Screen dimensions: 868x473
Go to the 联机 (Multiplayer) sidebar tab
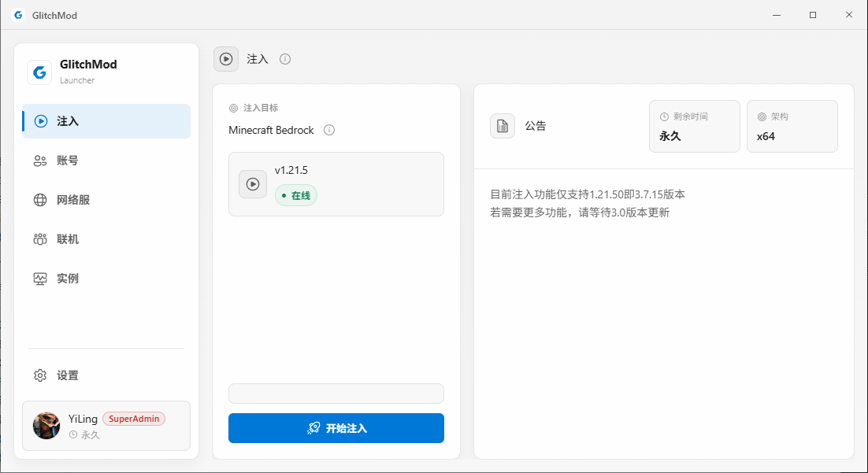coord(106,239)
